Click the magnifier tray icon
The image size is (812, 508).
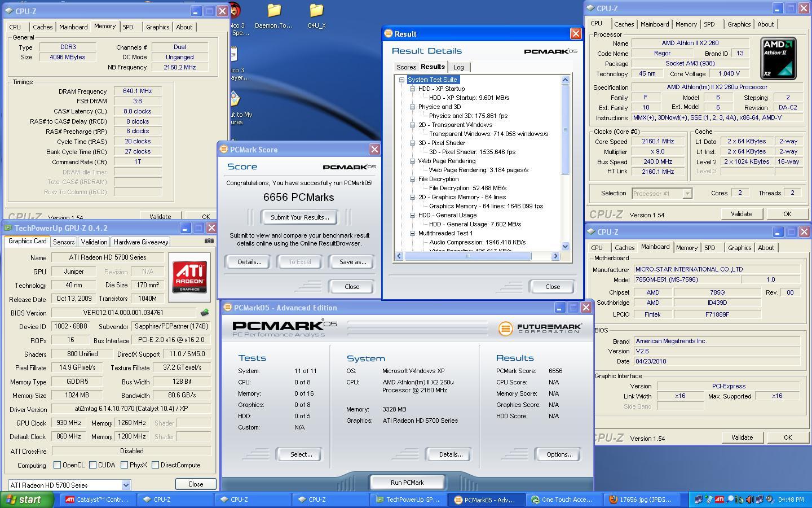[730, 500]
